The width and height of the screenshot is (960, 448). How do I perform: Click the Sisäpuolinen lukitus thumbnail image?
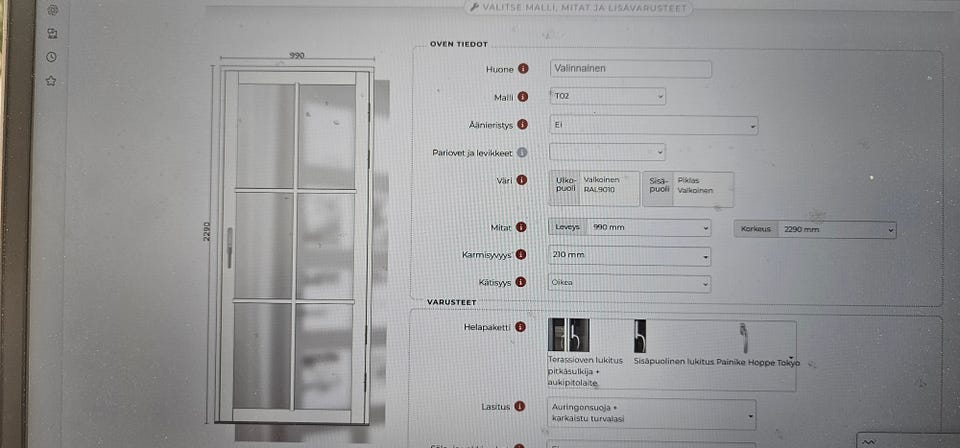click(640, 336)
